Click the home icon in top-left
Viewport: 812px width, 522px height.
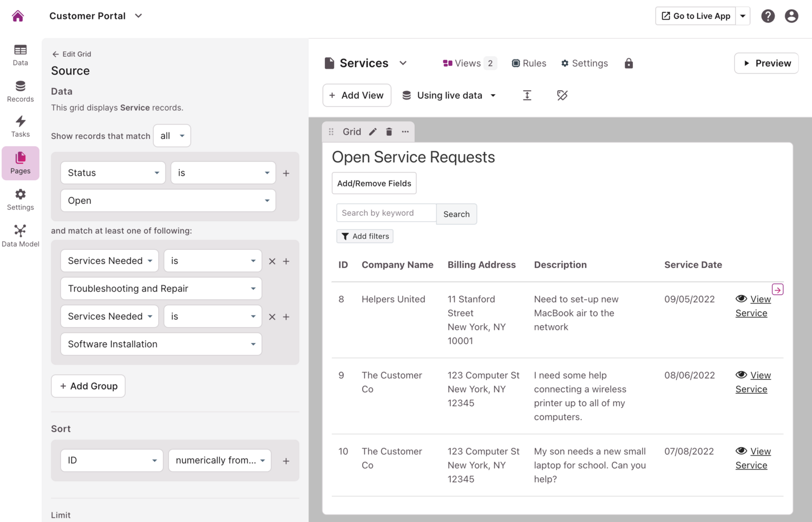(18, 16)
